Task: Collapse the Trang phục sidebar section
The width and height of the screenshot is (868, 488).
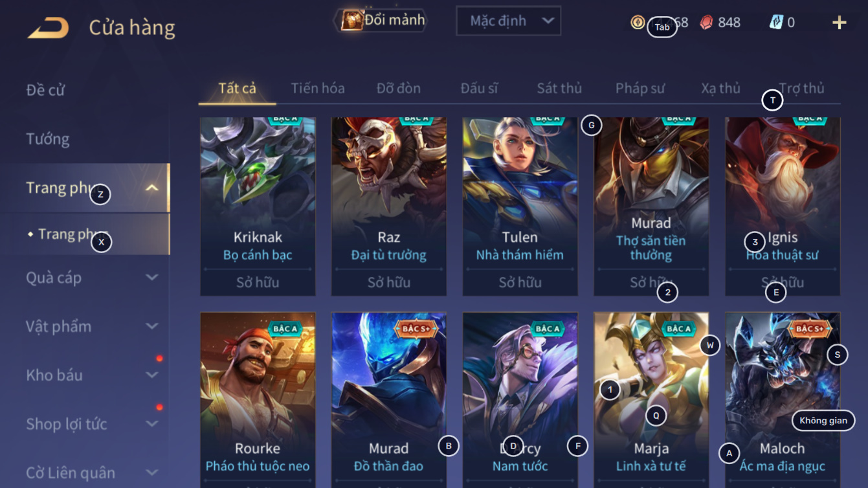Action: [x=152, y=188]
